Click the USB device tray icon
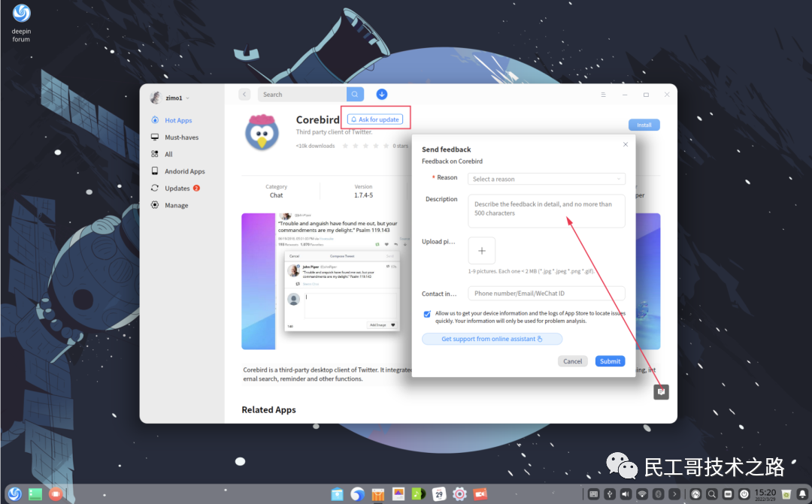The height and width of the screenshot is (504, 812). pos(610,494)
